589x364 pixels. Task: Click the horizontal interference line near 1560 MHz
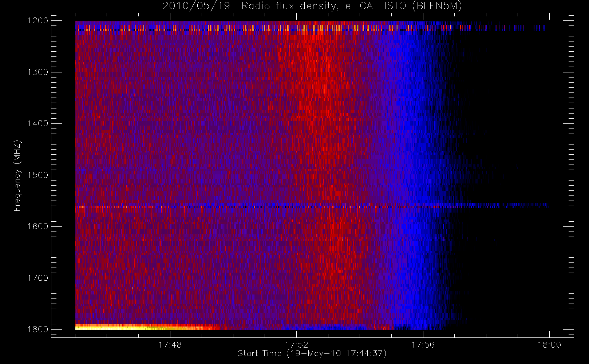(311, 206)
